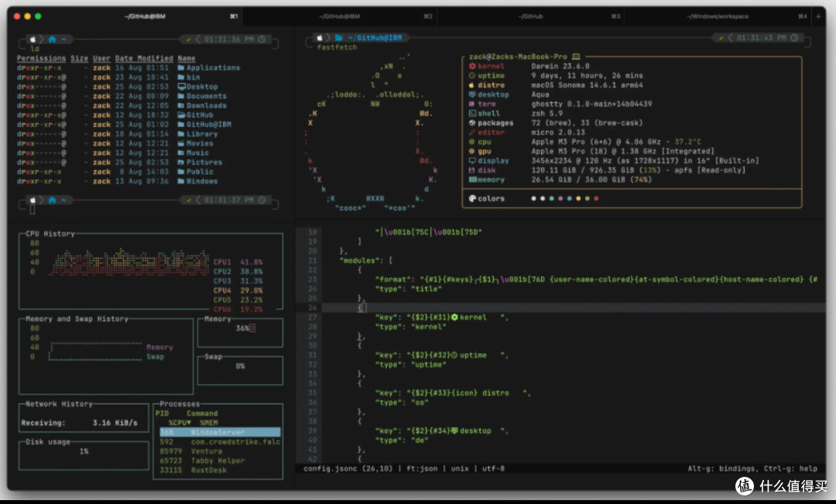The image size is (836, 504).
Task: Click the Receiving: 3.16 KiB/s network value
Action: [x=79, y=423]
